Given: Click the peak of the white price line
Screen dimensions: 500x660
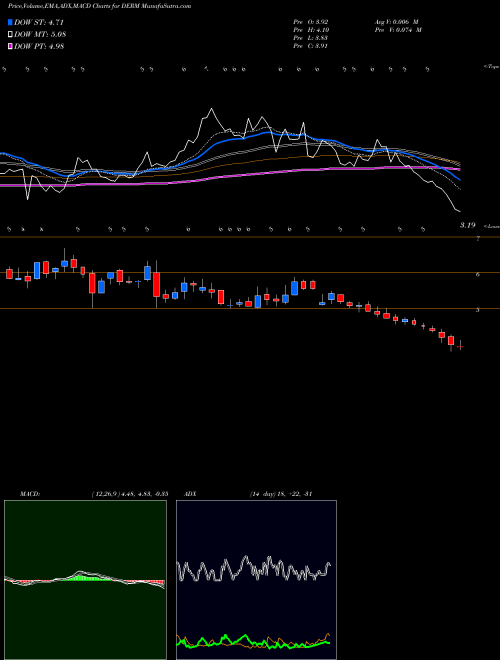Looking at the screenshot, I should 211,109.
